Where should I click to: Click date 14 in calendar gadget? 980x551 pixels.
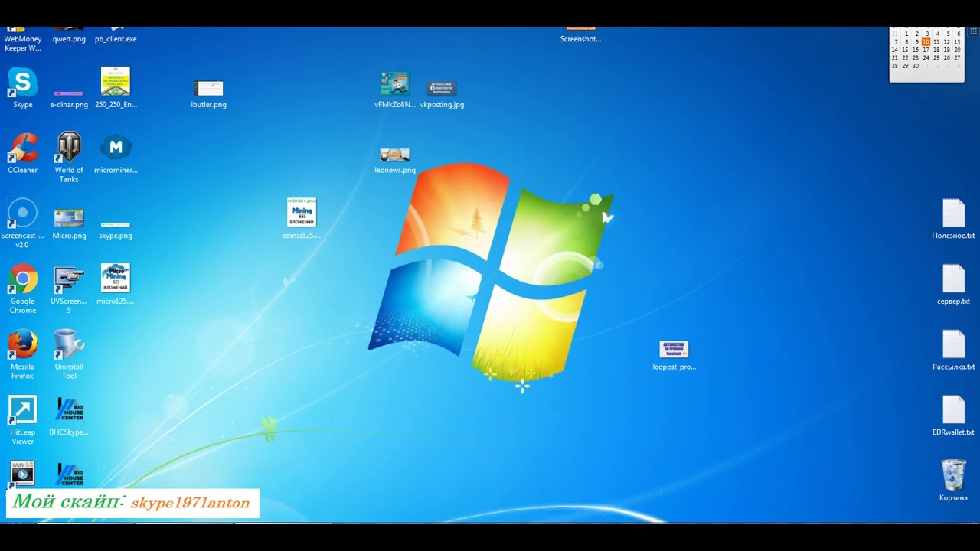pyautogui.click(x=894, y=50)
